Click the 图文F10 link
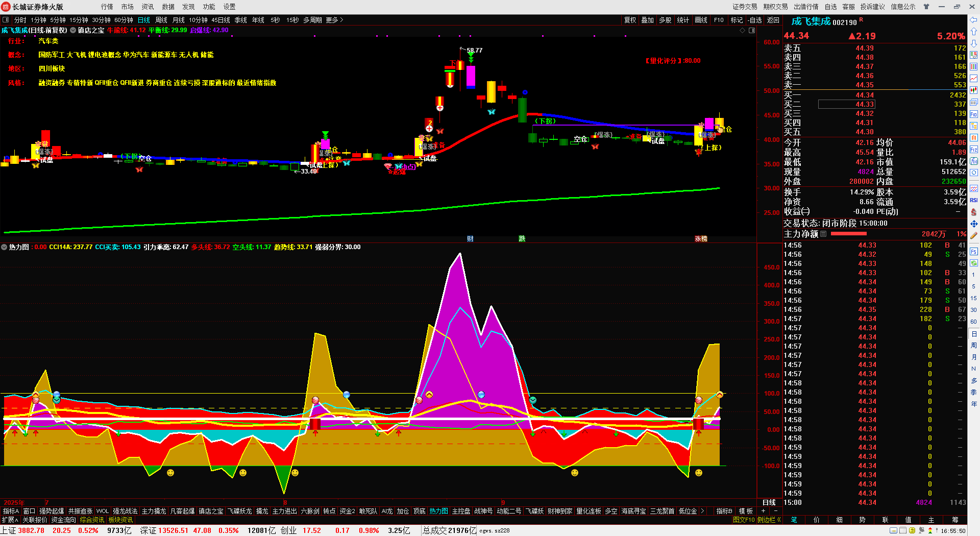 (744, 520)
